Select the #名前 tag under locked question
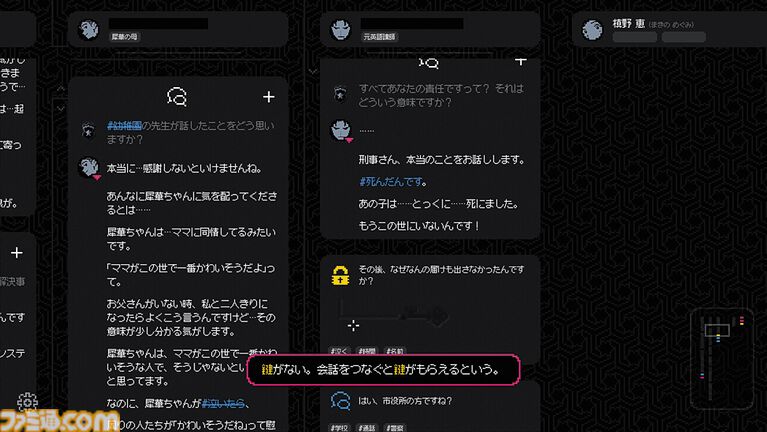 pos(394,351)
